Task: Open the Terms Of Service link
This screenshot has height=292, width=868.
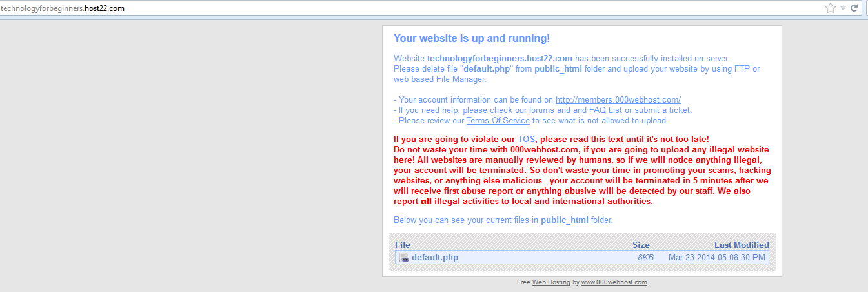Action: (x=498, y=121)
